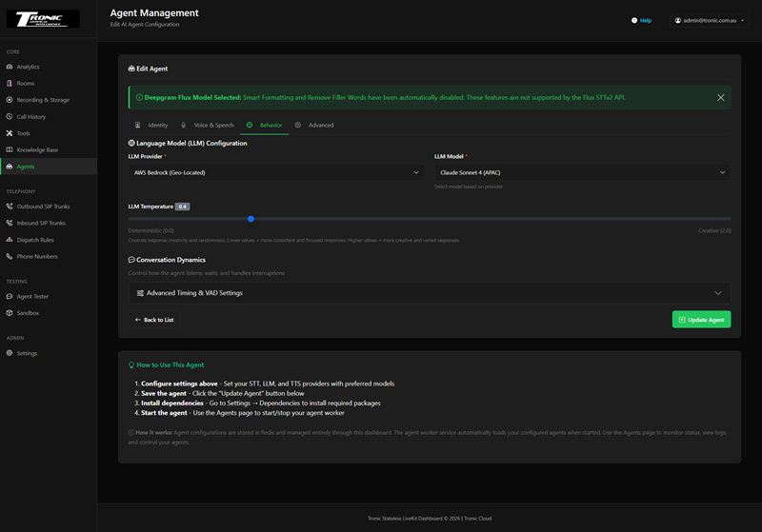This screenshot has height=532, width=762.
Task: Click the Conversation Dynamics chat bubble icon
Action: [x=131, y=260]
